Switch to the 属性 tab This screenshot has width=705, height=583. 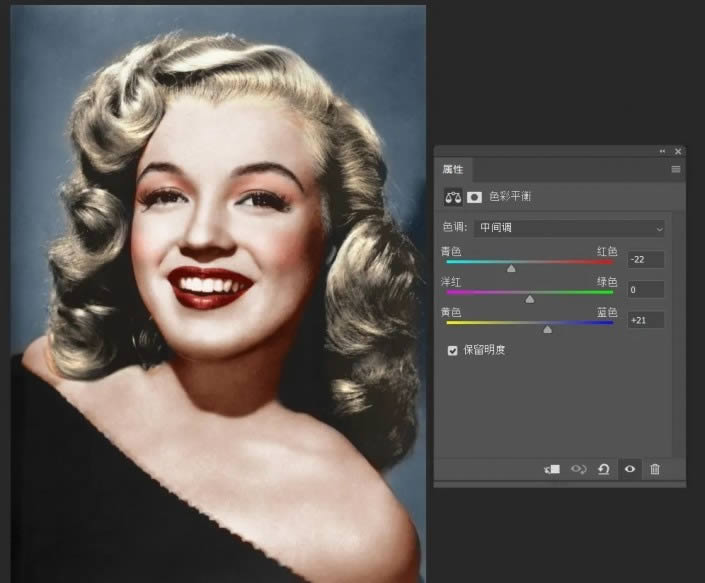coord(453,169)
